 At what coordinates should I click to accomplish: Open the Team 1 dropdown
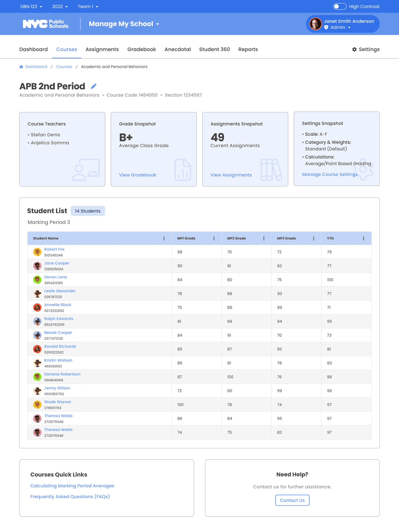pyautogui.click(x=88, y=6)
